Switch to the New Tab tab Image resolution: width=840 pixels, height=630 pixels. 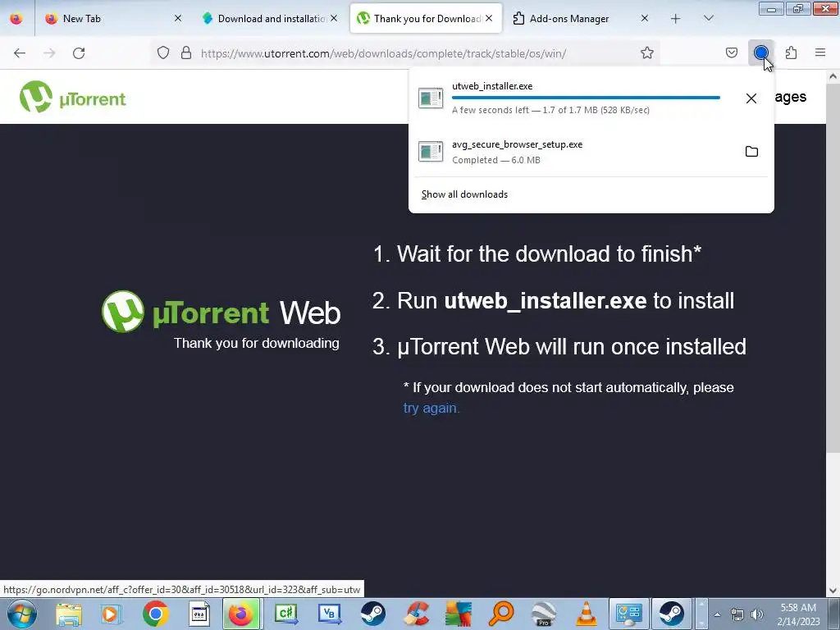click(114, 18)
